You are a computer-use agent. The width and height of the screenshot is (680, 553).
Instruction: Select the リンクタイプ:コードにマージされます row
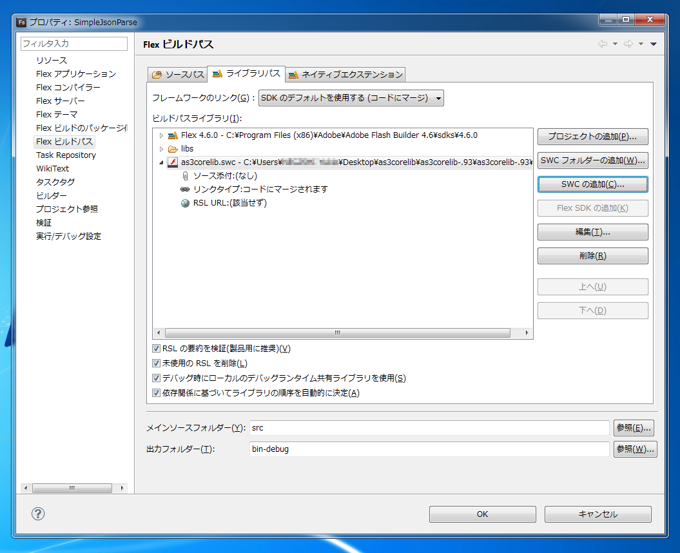[260, 189]
